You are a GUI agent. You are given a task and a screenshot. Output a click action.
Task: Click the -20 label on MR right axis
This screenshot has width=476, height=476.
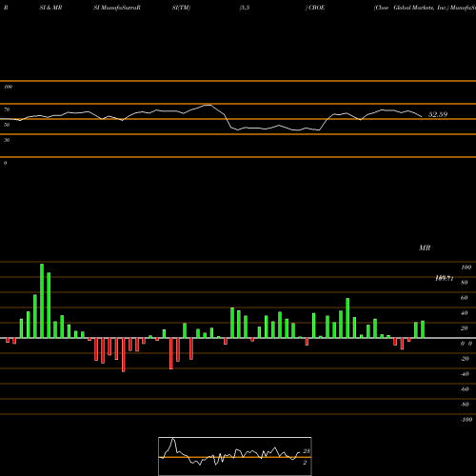pos(465,359)
